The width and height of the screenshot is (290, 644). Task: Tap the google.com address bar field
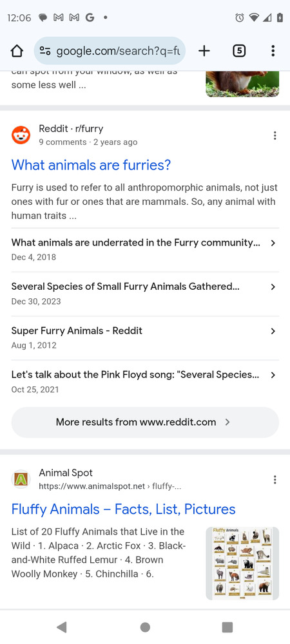110,51
